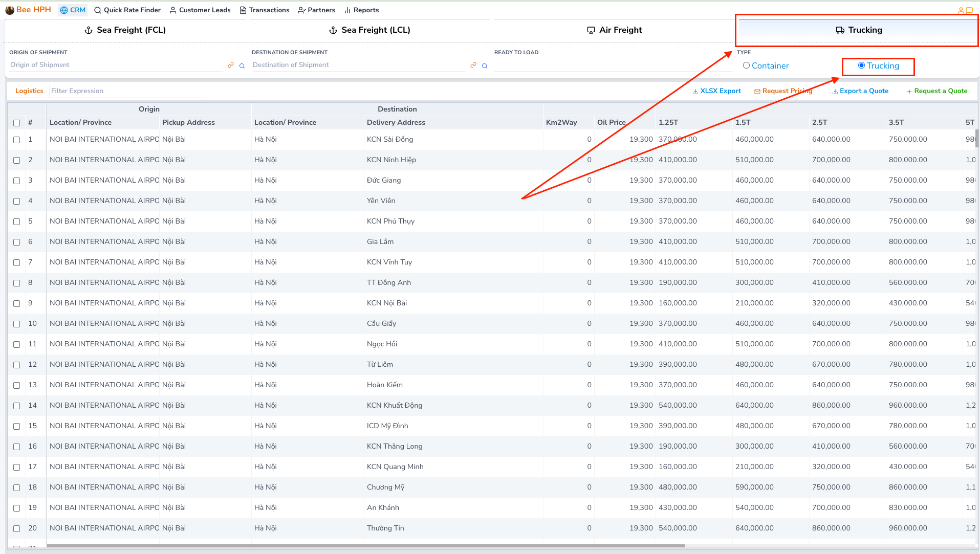Click the Filter Expression input field
980x554 pixels.
click(126, 91)
